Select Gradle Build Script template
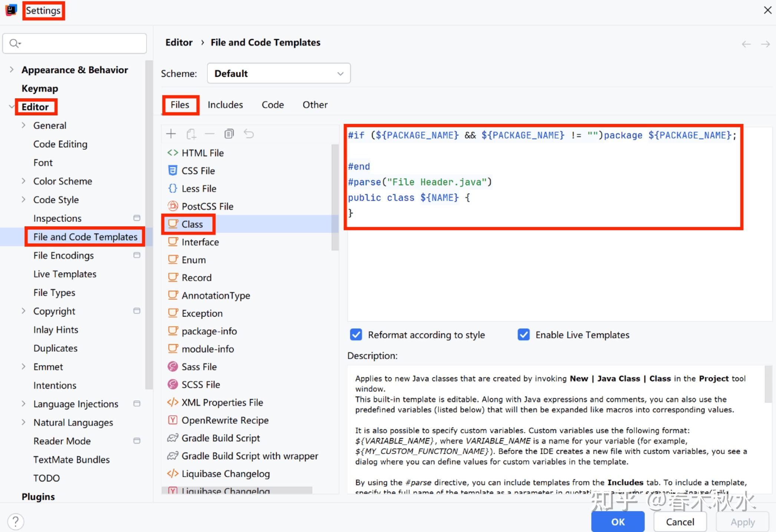The height and width of the screenshot is (532, 776). pyautogui.click(x=220, y=438)
